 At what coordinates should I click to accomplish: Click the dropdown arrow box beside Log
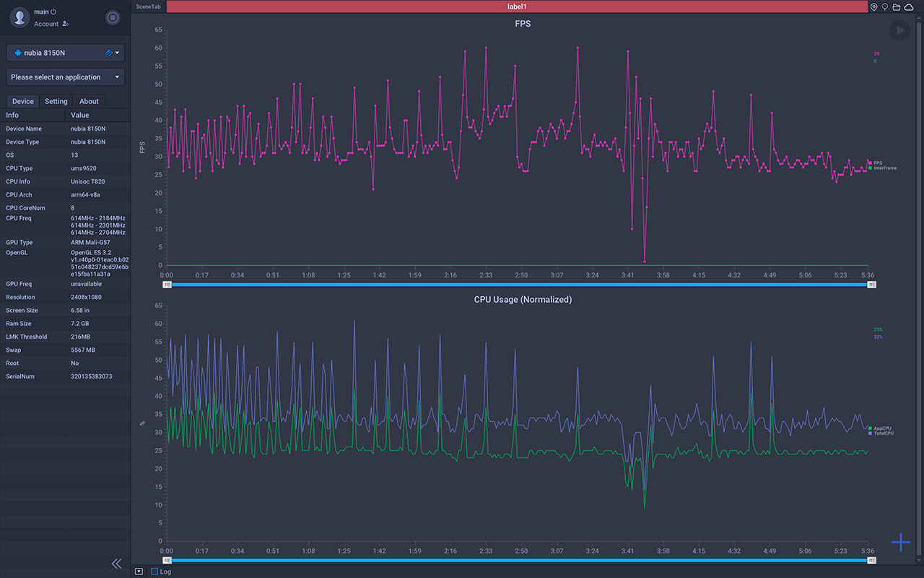(139, 571)
